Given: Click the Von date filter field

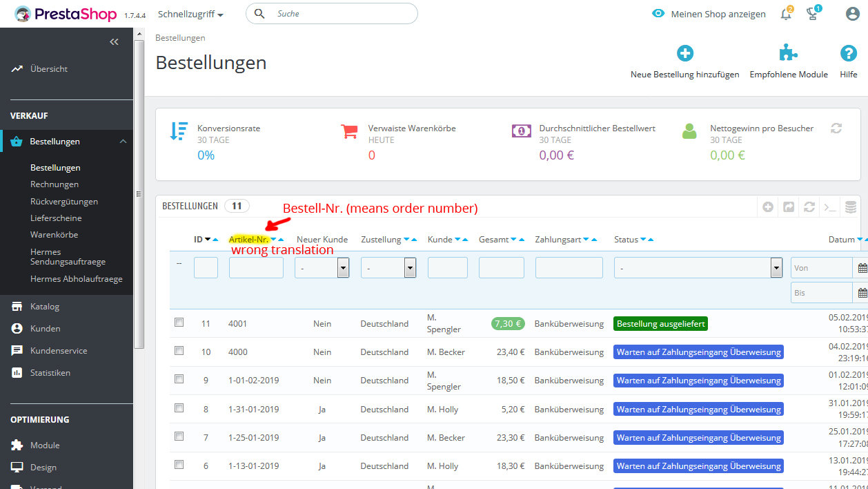Looking at the screenshot, I should [821, 267].
